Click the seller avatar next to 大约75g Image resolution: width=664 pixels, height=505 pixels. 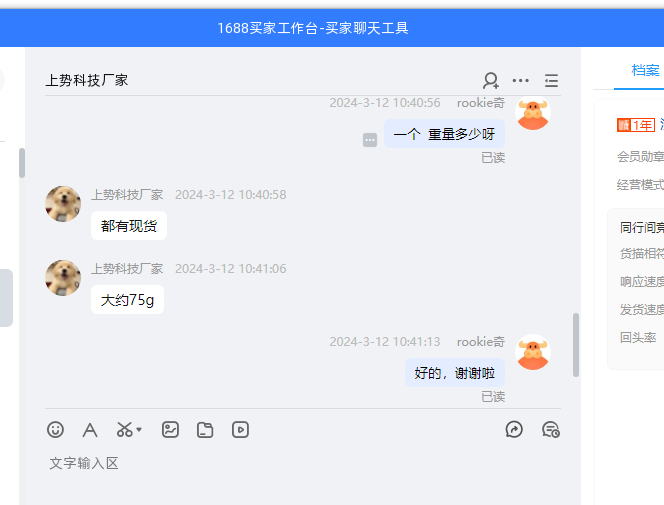(63, 278)
